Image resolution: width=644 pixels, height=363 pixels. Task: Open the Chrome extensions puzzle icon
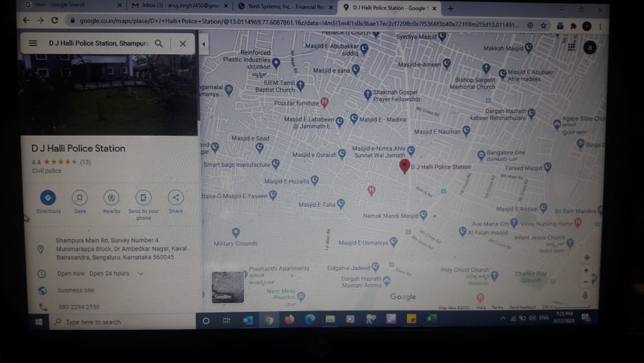[x=573, y=26]
